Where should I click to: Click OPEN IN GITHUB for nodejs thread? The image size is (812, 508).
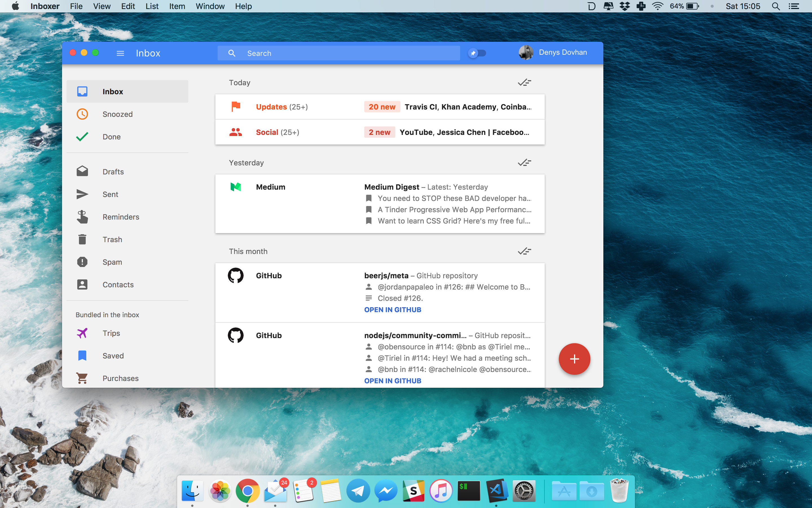click(x=392, y=381)
